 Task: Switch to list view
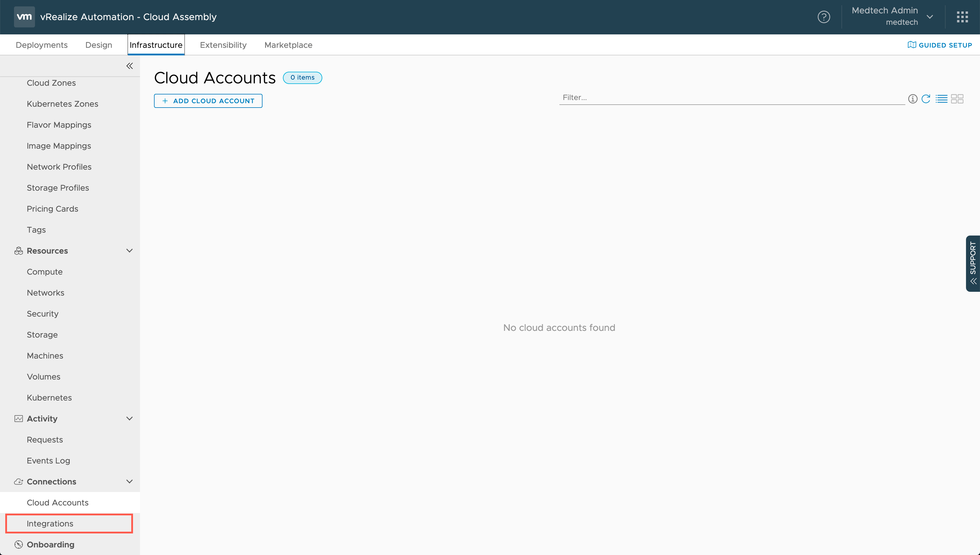pos(941,99)
